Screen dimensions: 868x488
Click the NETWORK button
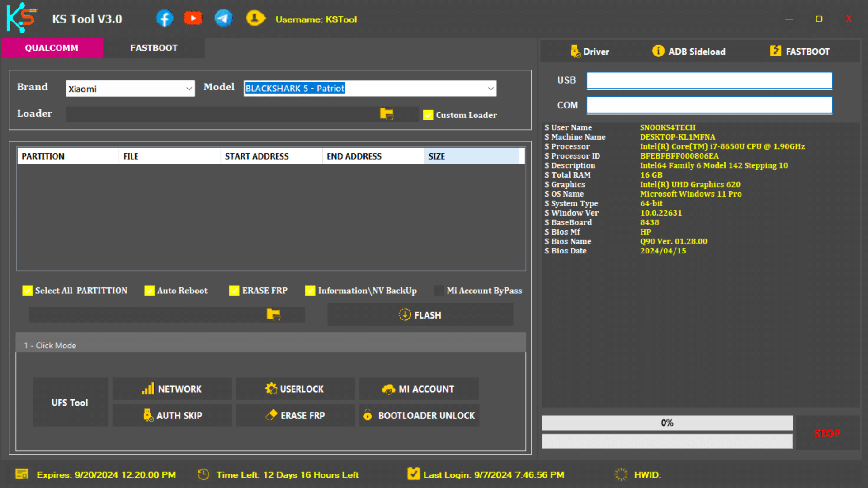[172, 389]
